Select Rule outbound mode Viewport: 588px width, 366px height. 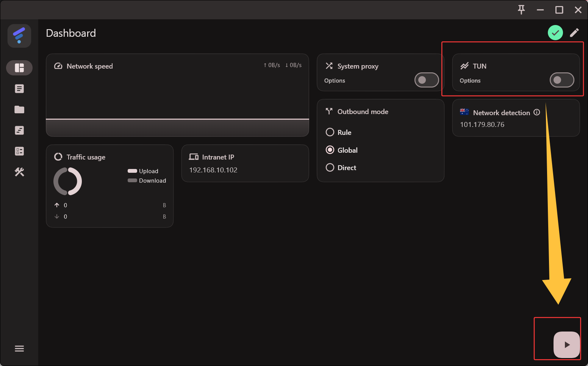(x=330, y=132)
